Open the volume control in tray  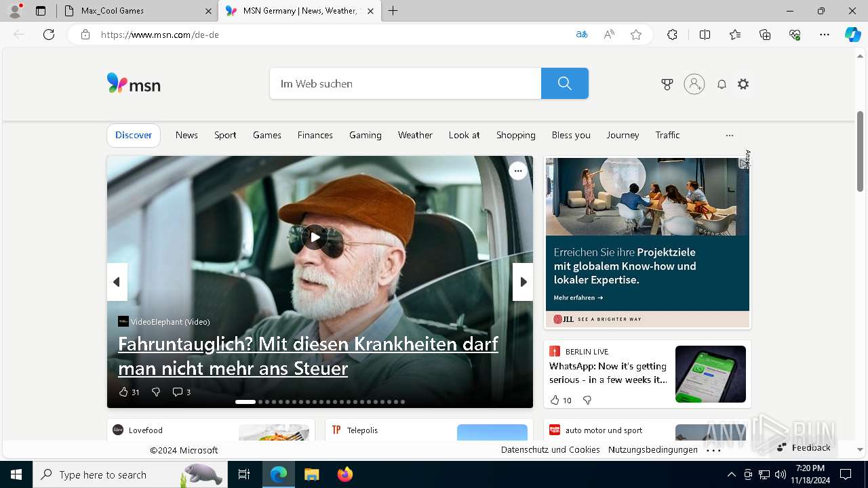pos(780,474)
